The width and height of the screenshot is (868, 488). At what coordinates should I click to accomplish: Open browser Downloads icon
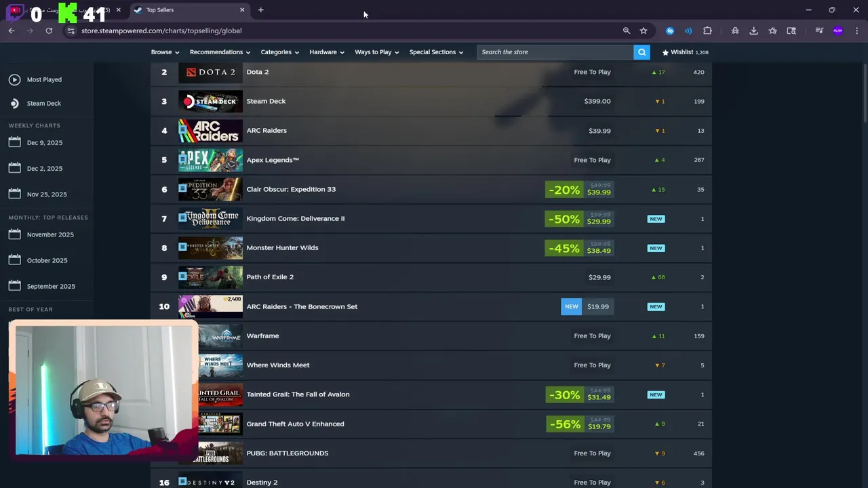(x=753, y=30)
